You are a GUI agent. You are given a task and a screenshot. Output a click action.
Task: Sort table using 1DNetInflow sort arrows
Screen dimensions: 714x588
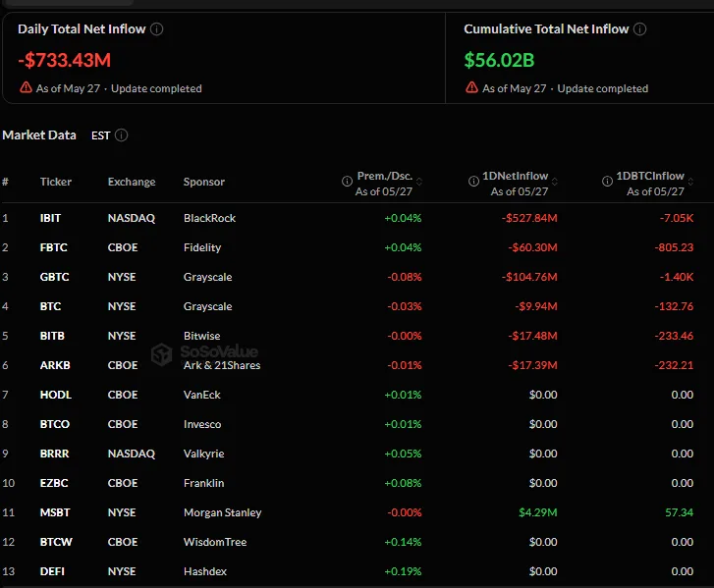coord(555,182)
